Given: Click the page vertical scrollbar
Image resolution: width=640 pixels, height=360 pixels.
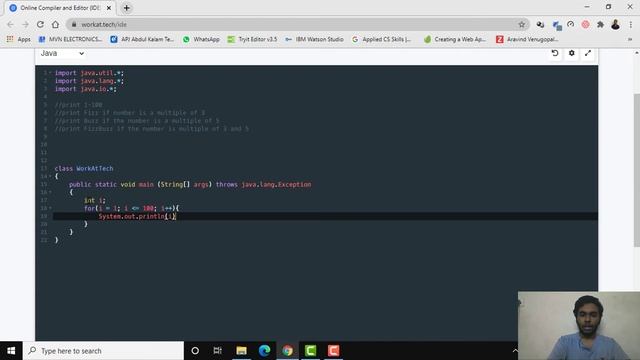Looking at the screenshot, I should [x=636, y=170].
